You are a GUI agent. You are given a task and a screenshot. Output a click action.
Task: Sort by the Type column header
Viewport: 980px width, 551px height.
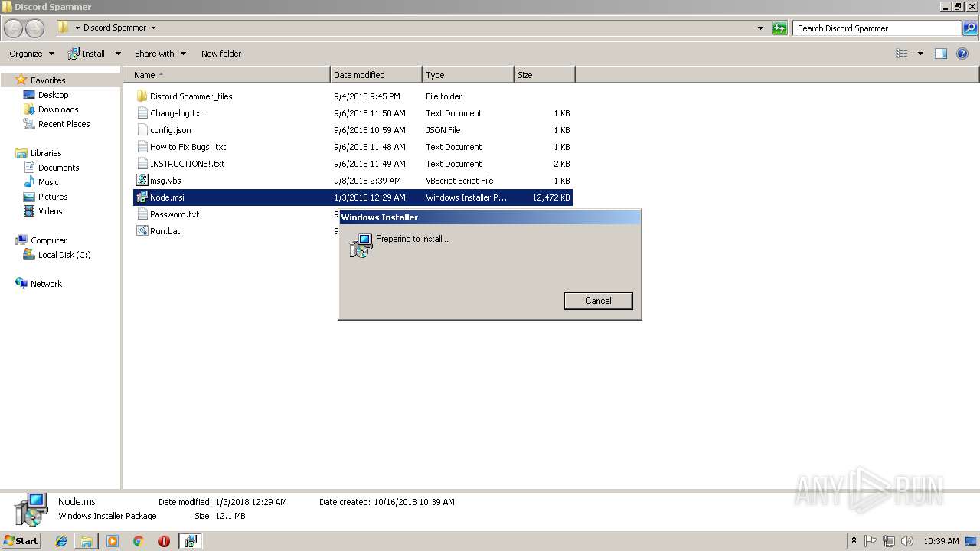click(x=468, y=75)
